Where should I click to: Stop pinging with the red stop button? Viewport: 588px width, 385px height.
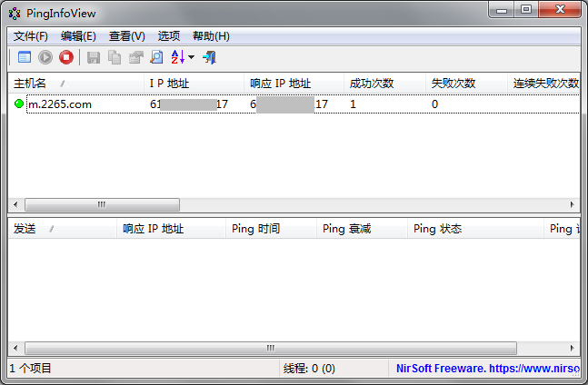(x=66, y=57)
